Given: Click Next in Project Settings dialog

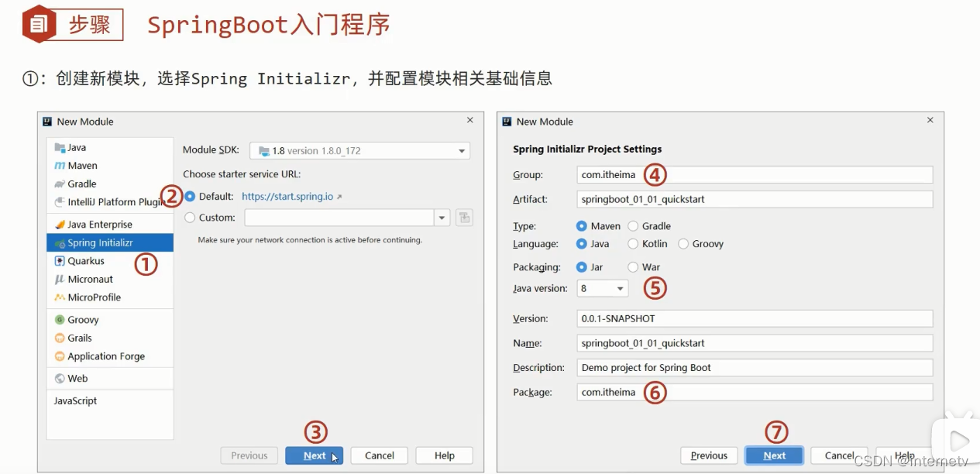Looking at the screenshot, I should pyautogui.click(x=775, y=455).
